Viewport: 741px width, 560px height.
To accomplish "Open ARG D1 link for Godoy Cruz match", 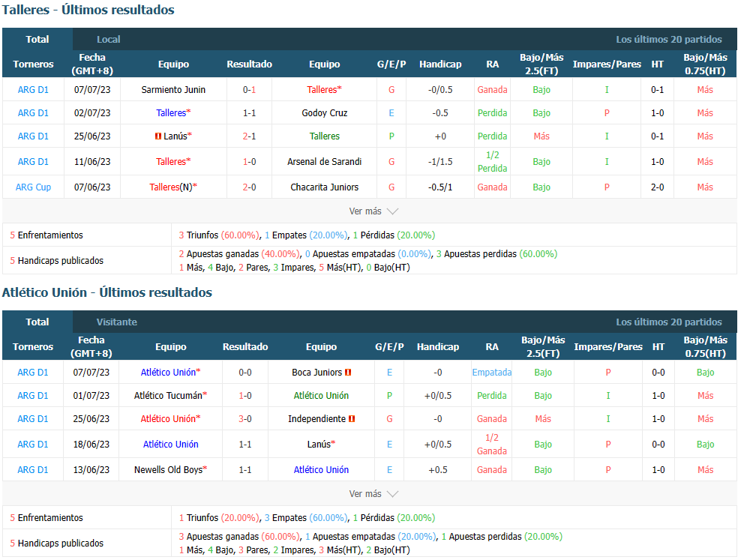I will [x=33, y=113].
